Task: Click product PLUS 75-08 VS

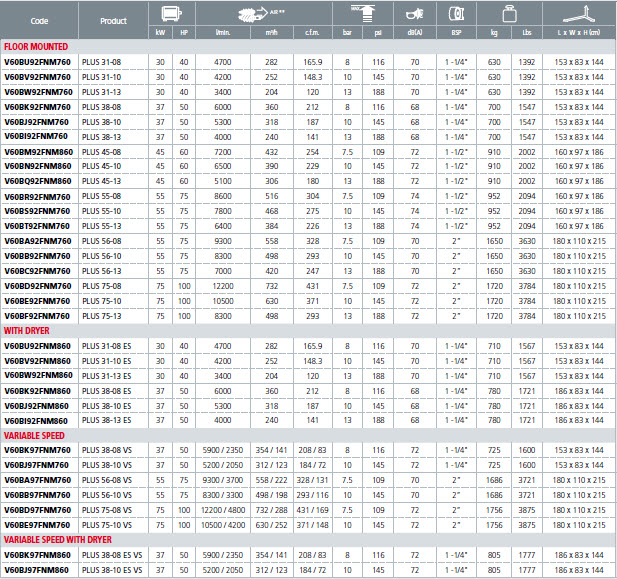Action: coord(107,510)
